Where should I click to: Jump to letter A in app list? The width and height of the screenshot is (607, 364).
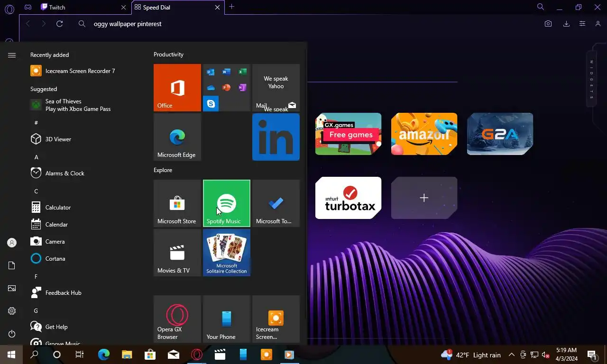click(37, 157)
